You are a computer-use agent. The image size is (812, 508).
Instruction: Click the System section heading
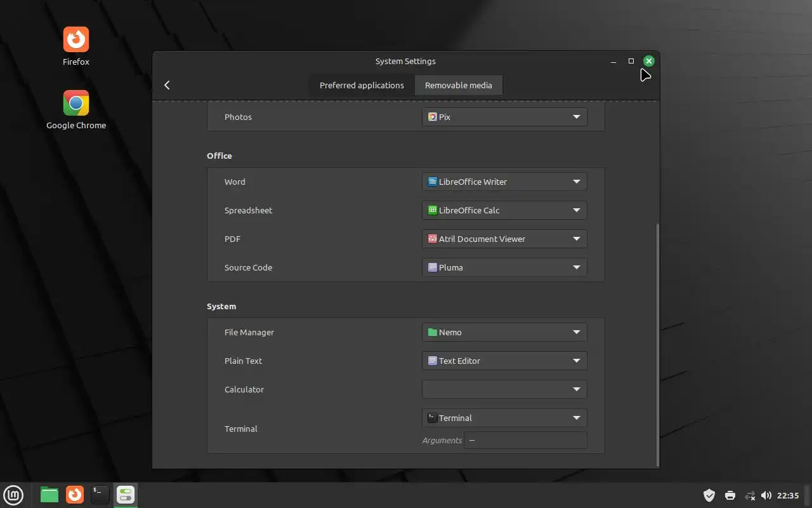[221, 306]
